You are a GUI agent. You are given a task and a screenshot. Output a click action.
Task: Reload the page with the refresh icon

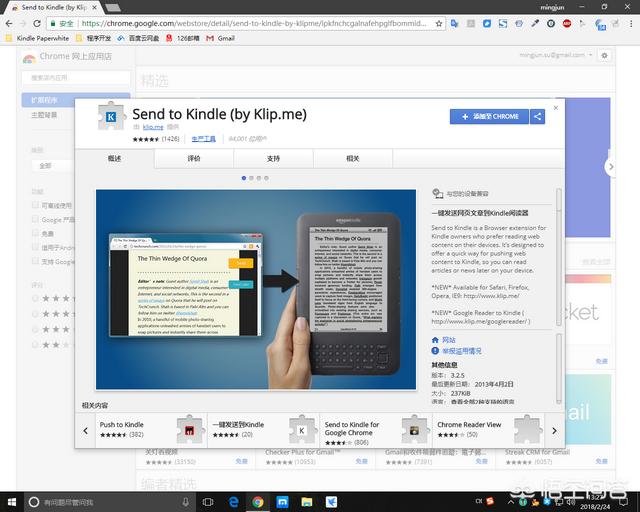coord(37,24)
